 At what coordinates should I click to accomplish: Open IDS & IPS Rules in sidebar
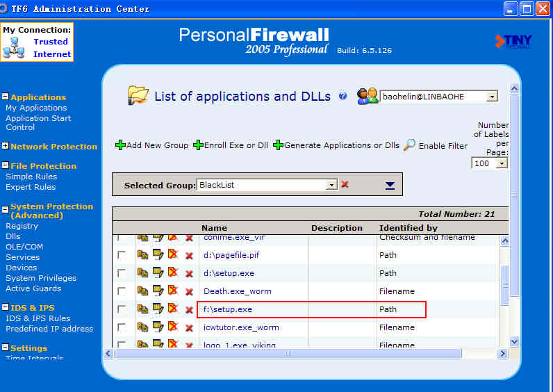click(38, 318)
